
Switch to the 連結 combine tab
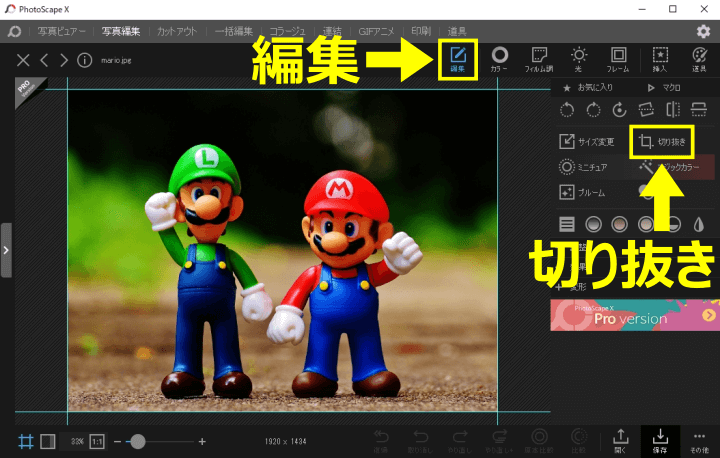pos(332,31)
